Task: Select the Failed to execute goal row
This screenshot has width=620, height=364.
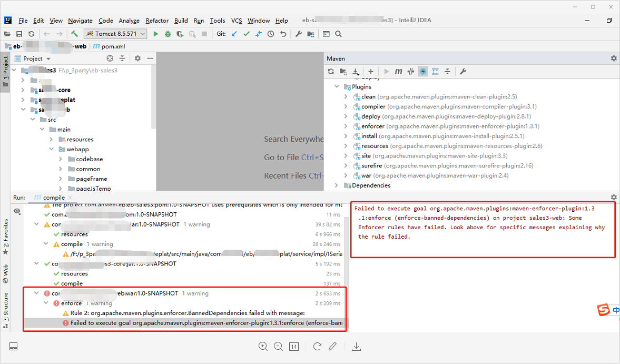Action: click(185, 323)
